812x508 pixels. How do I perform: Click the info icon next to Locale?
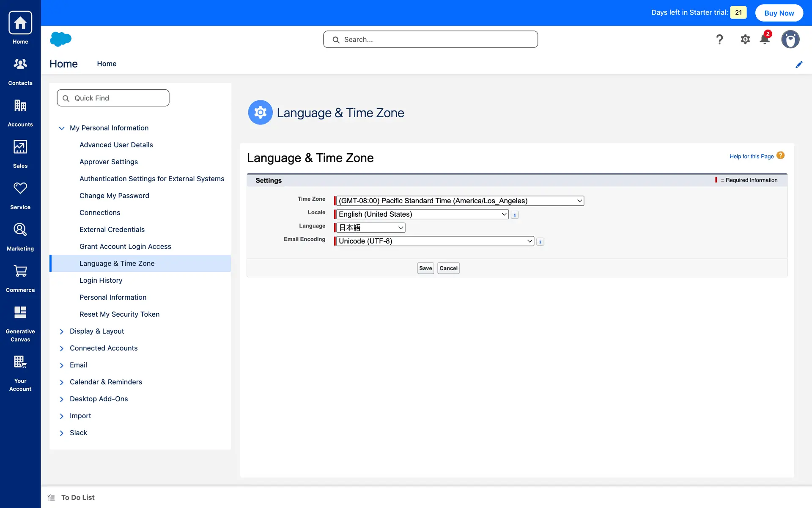point(515,215)
